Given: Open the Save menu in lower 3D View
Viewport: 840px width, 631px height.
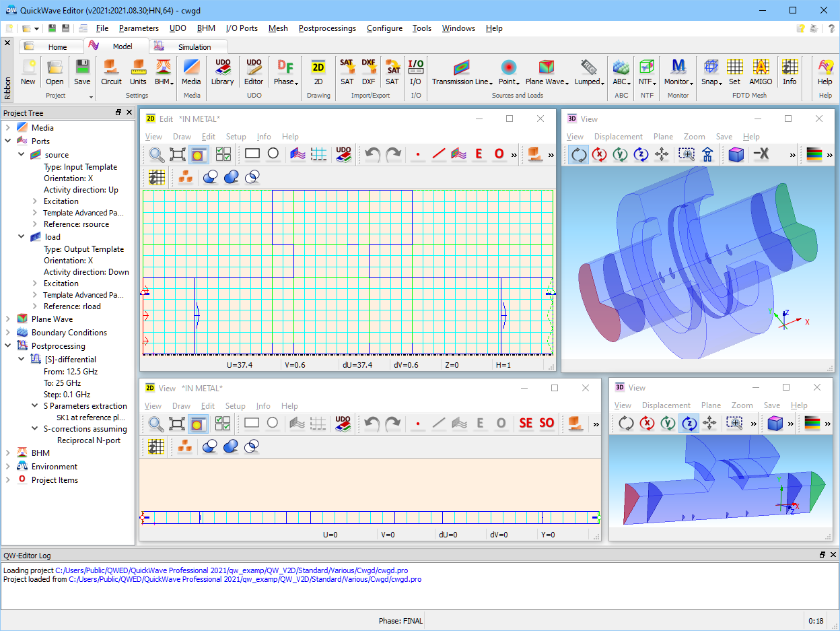Looking at the screenshot, I should click(771, 405).
